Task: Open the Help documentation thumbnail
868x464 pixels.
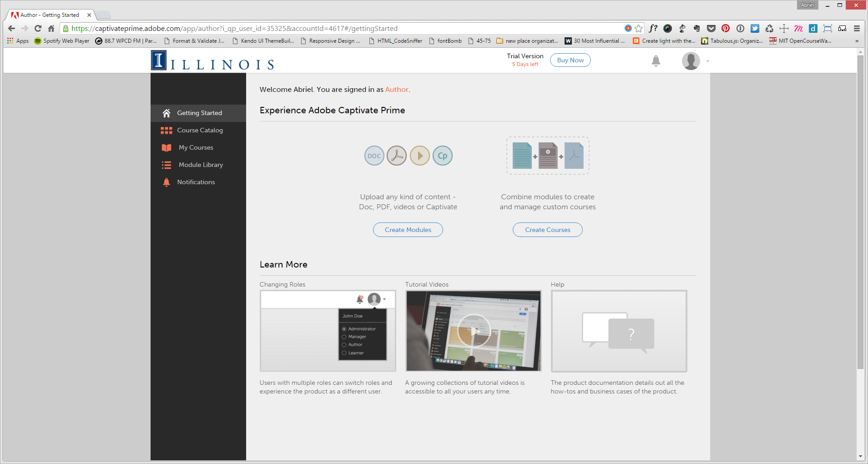Action: pyautogui.click(x=619, y=331)
